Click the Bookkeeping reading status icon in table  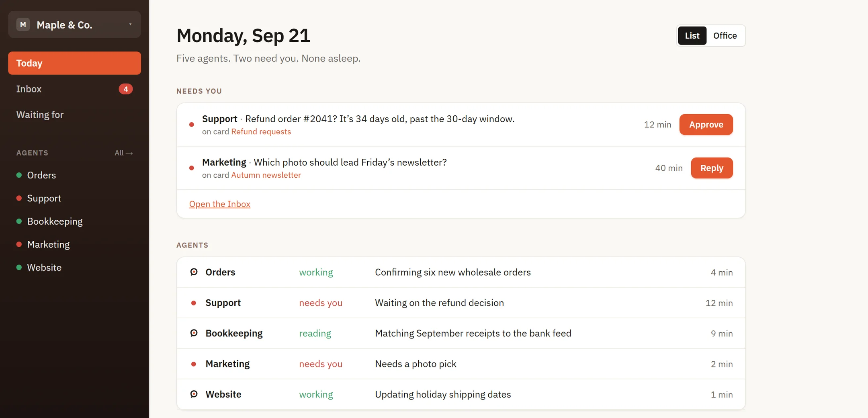coord(194,333)
